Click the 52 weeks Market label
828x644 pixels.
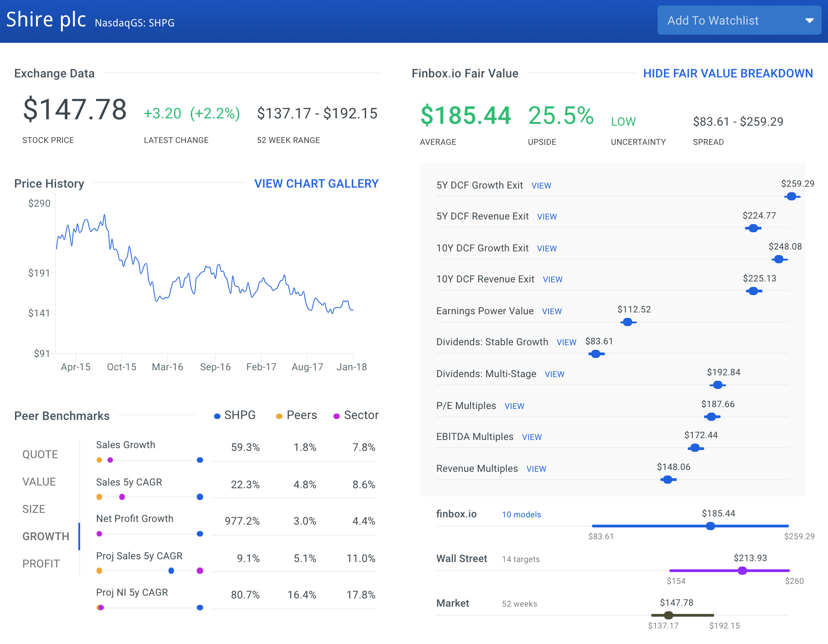point(520,603)
